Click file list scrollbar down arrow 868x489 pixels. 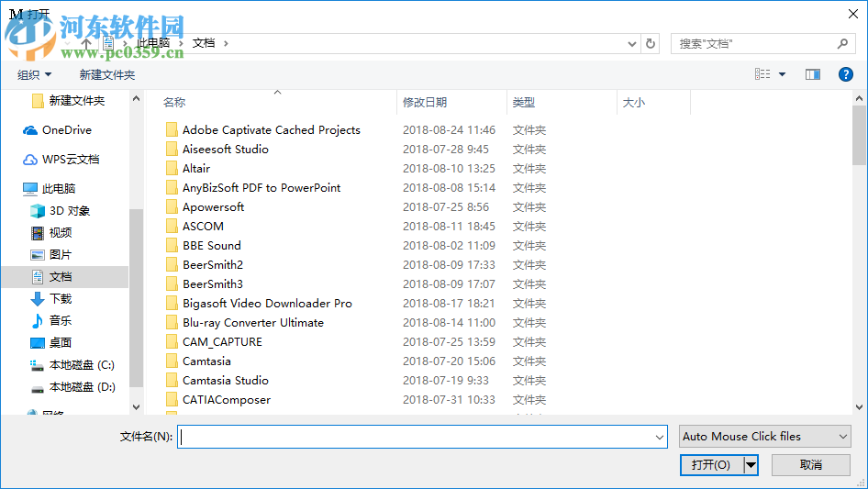[859, 407]
